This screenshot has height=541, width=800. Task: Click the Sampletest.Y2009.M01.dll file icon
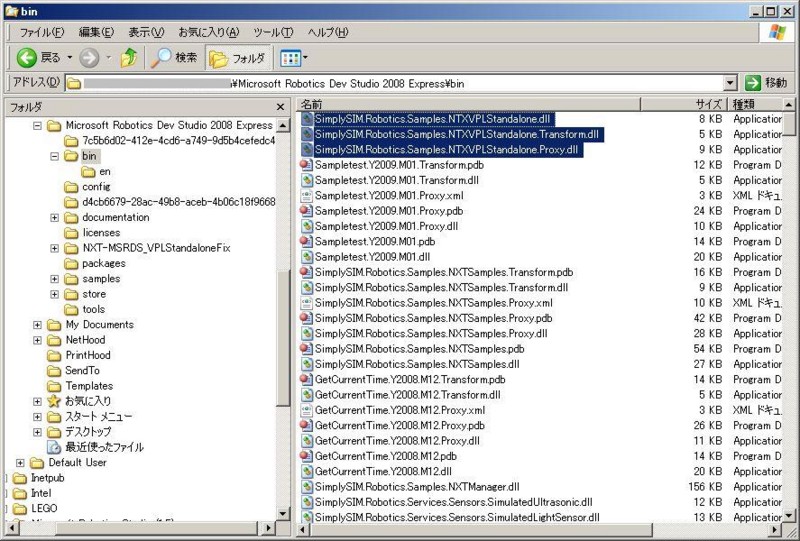pyautogui.click(x=306, y=257)
